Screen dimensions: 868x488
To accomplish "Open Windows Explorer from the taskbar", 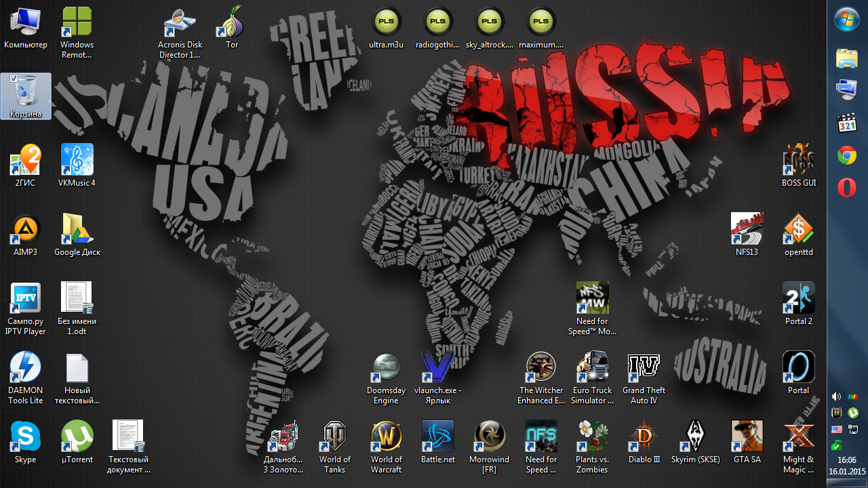I will click(847, 58).
